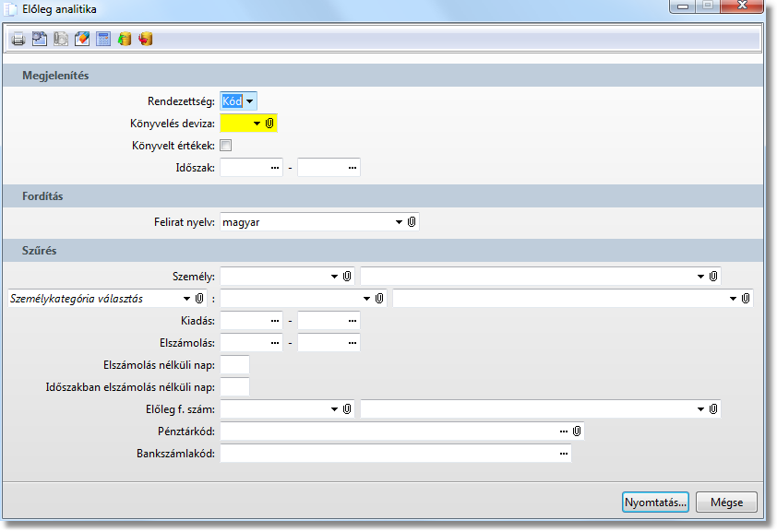This screenshot has width=777, height=532.
Task: Click the coin stack with green arrow icon
Action: [x=125, y=39]
